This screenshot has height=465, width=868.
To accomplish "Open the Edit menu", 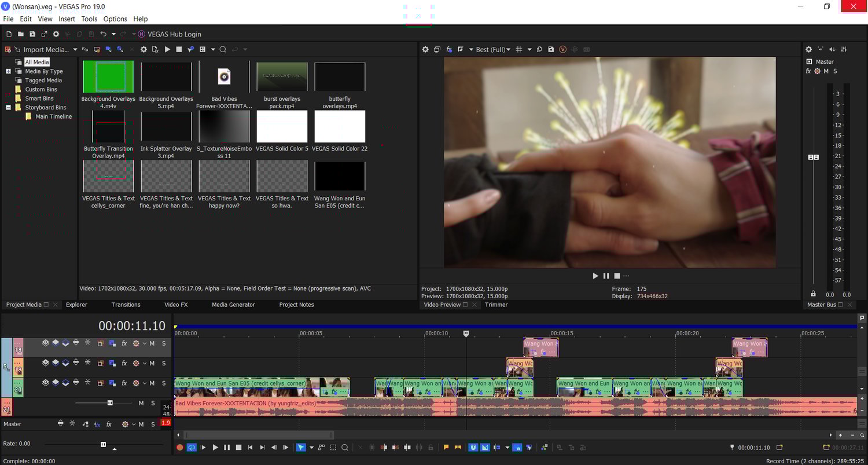I will point(25,19).
